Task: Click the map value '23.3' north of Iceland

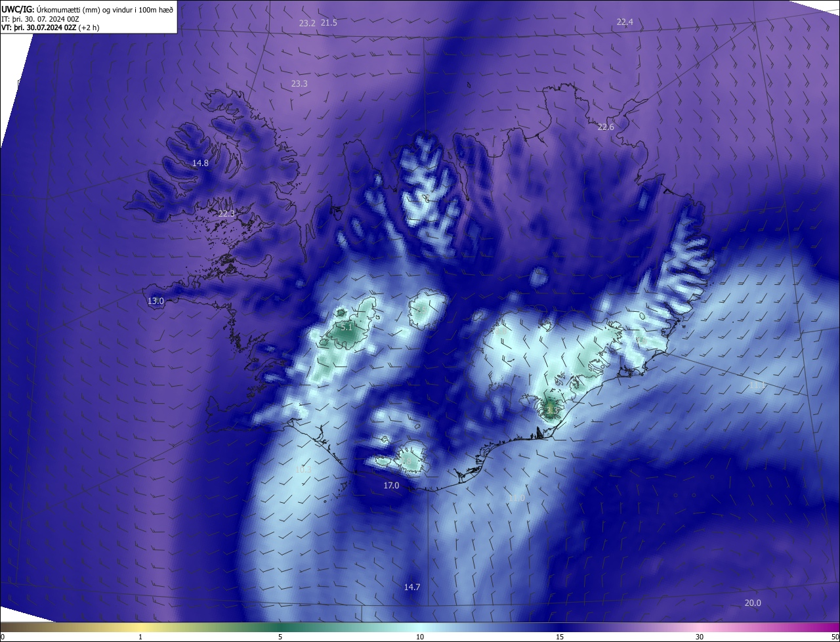Action: (299, 84)
